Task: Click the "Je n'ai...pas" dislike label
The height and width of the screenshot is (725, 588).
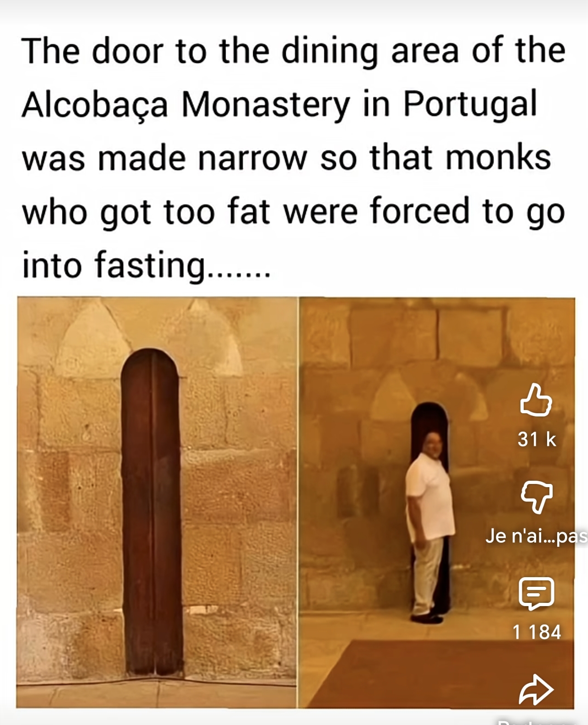Action: (537, 536)
